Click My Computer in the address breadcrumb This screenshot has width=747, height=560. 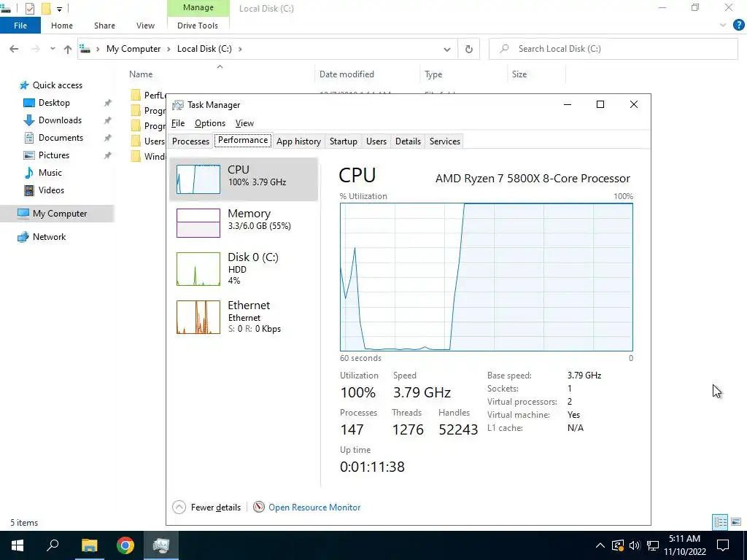(133, 49)
